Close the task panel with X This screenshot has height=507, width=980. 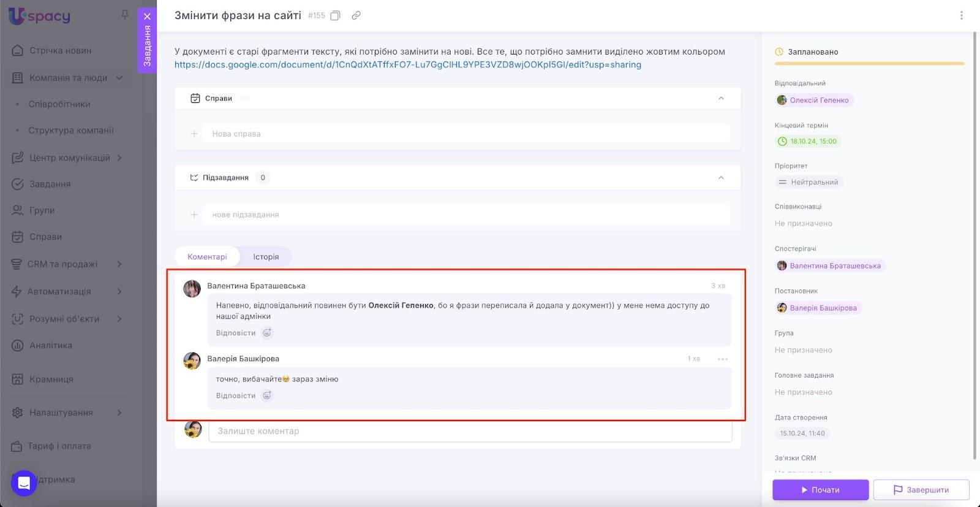[147, 17]
